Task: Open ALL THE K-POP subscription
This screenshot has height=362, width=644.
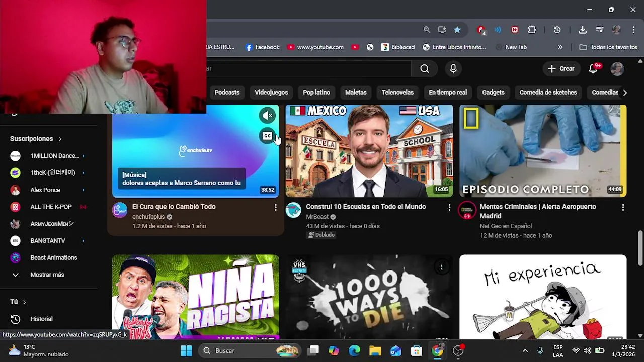Action: coord(48,207)
